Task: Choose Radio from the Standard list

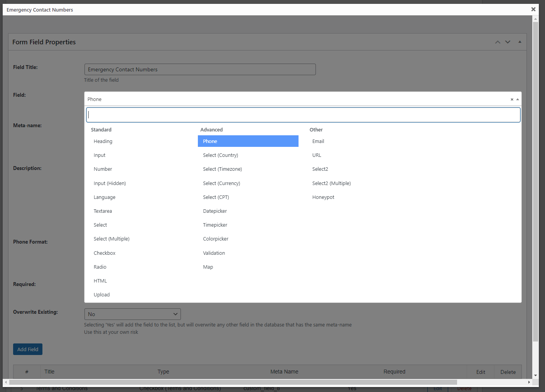Action: (100, 267)
